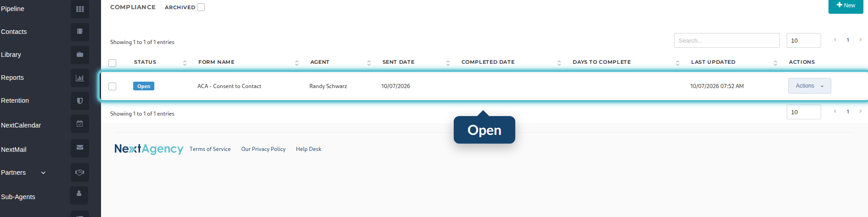This screenshot has height=217, width=868.
Task: Open Help Desk link
Action: click(309, 149)
